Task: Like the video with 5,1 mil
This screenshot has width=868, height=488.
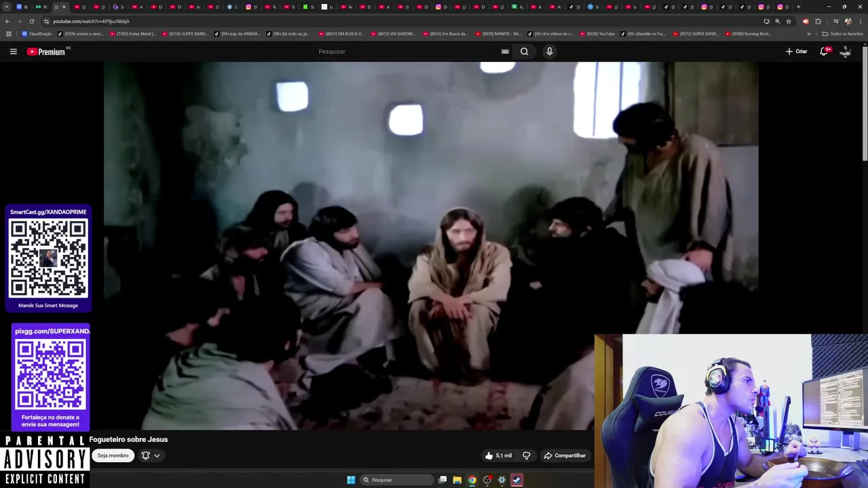Action: [498, 455]
